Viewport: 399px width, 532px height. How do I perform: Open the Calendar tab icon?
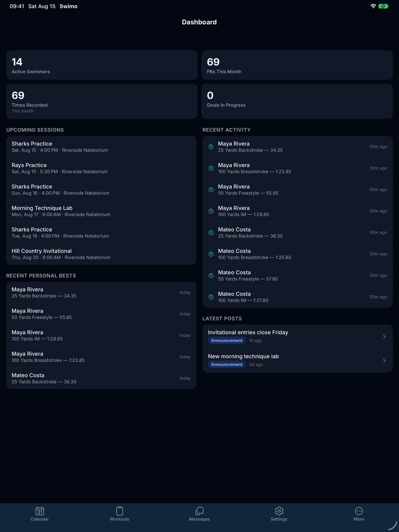coord(40,511)
